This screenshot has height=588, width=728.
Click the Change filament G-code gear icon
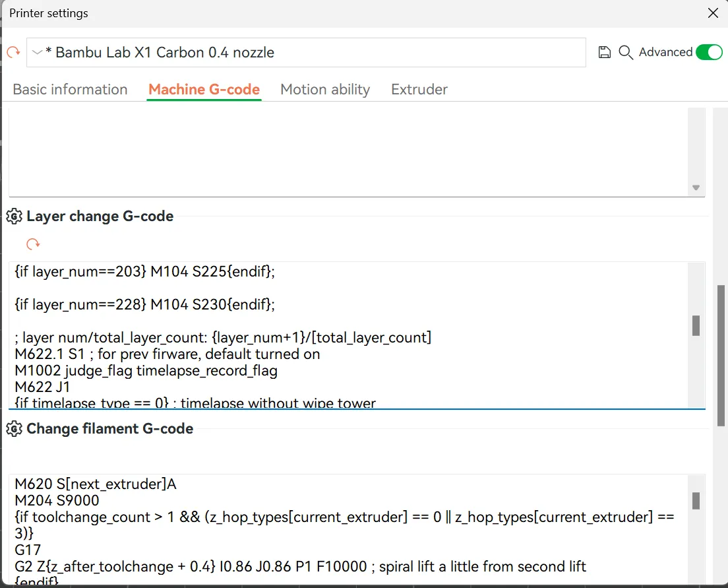point(14,429)
